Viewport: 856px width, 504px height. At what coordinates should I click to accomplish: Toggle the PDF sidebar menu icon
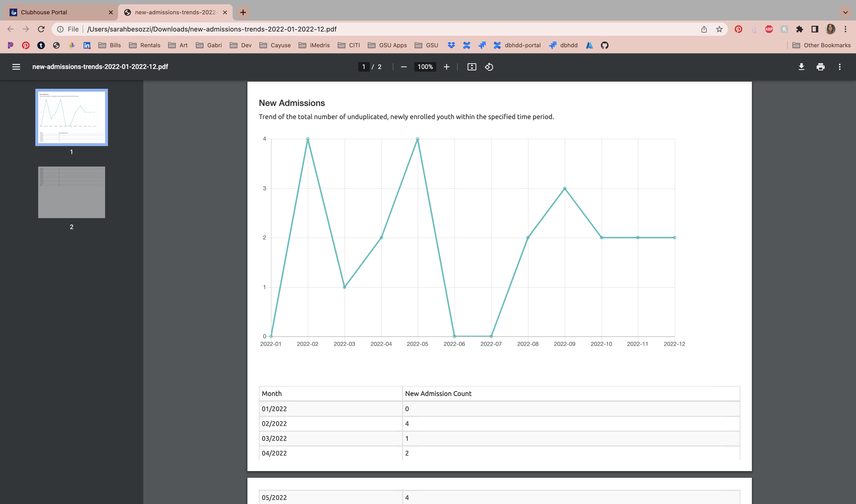coord(16,67)
